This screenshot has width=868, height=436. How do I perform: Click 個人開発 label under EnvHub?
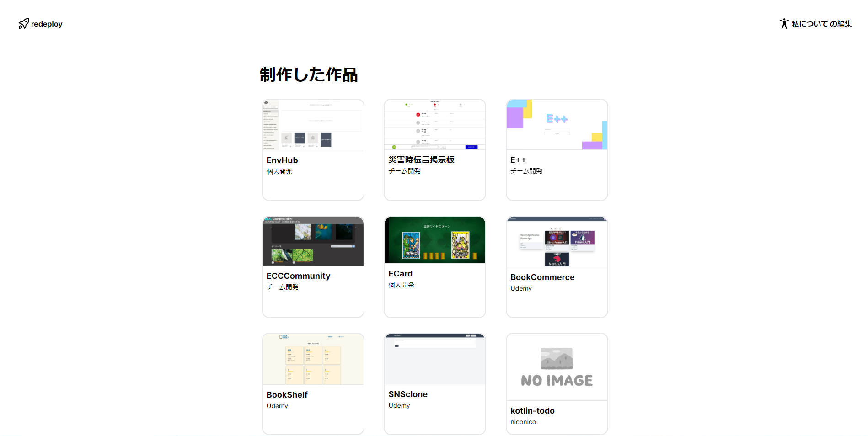279,171
